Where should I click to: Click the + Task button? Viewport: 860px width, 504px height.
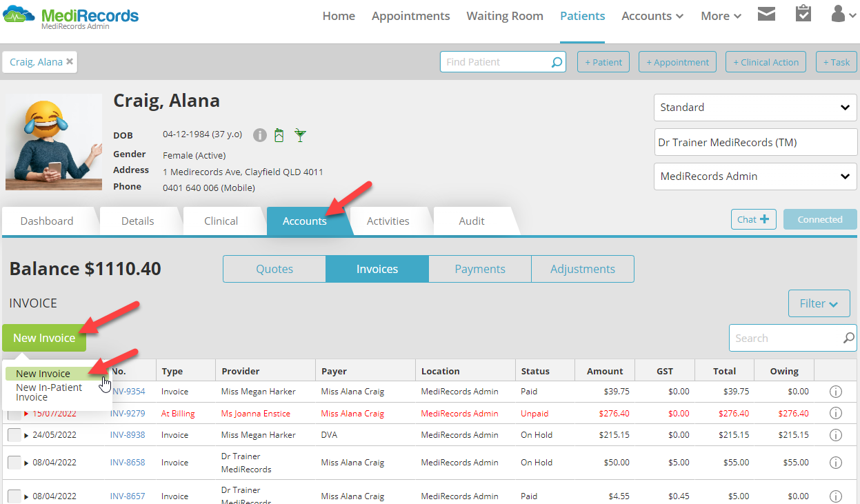(x=837, y=62)
